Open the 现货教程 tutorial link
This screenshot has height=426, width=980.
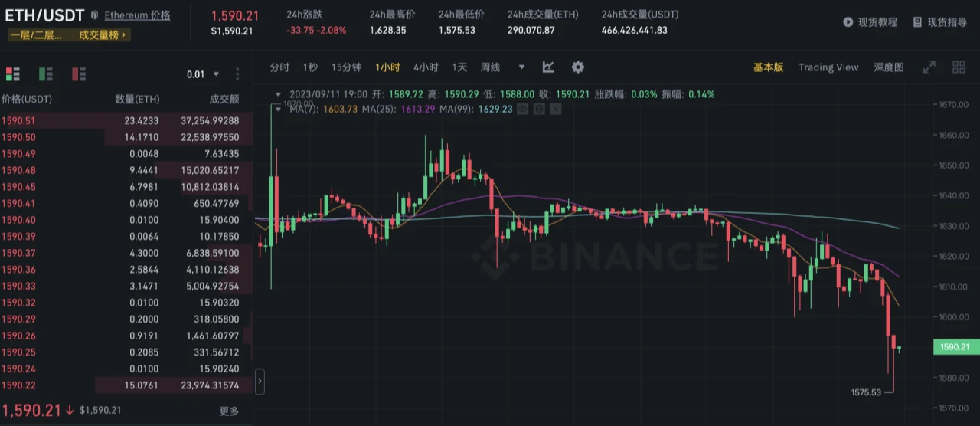coord(870,22)
